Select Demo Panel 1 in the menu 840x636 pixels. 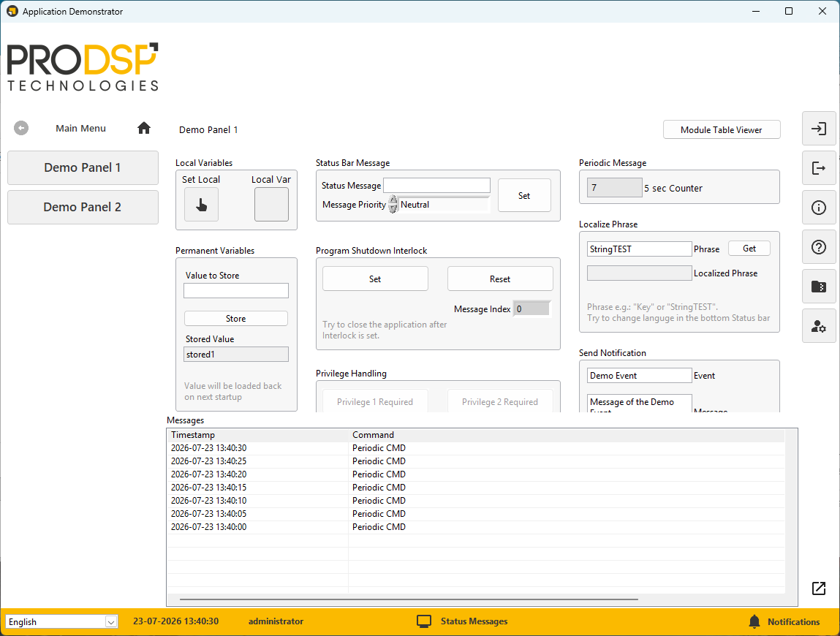click(83, 167)
